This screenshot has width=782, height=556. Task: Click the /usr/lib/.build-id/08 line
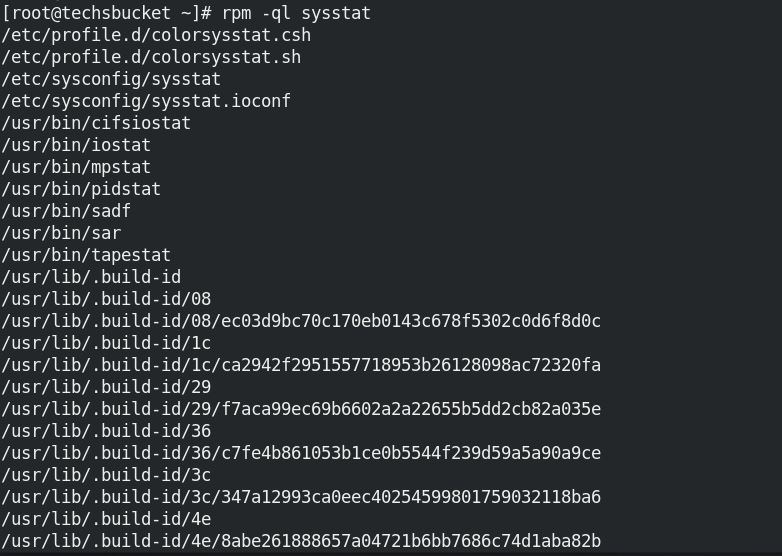pyautogui.click(x=106, y=299)
